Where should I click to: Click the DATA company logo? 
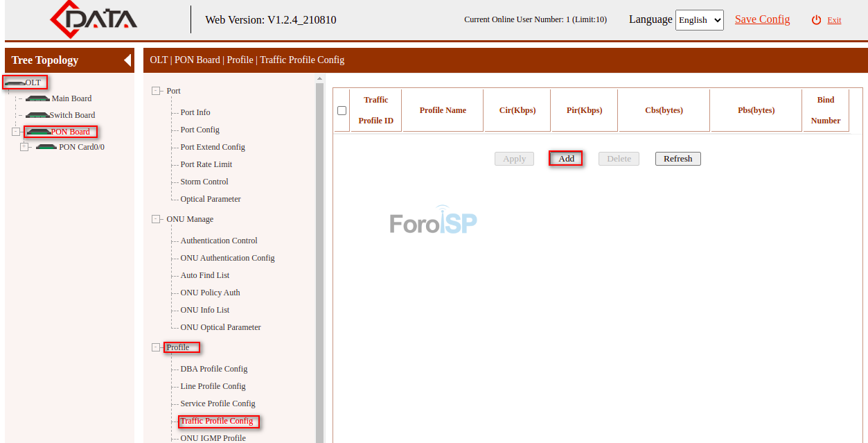94,19
